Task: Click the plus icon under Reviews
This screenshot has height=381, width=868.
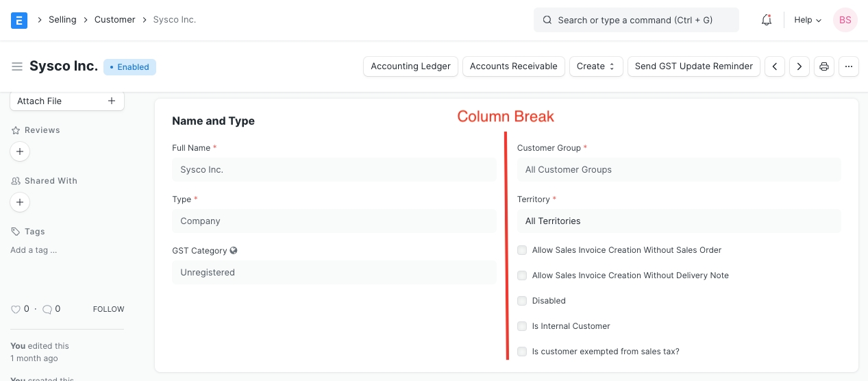Action: click(20, 151)
